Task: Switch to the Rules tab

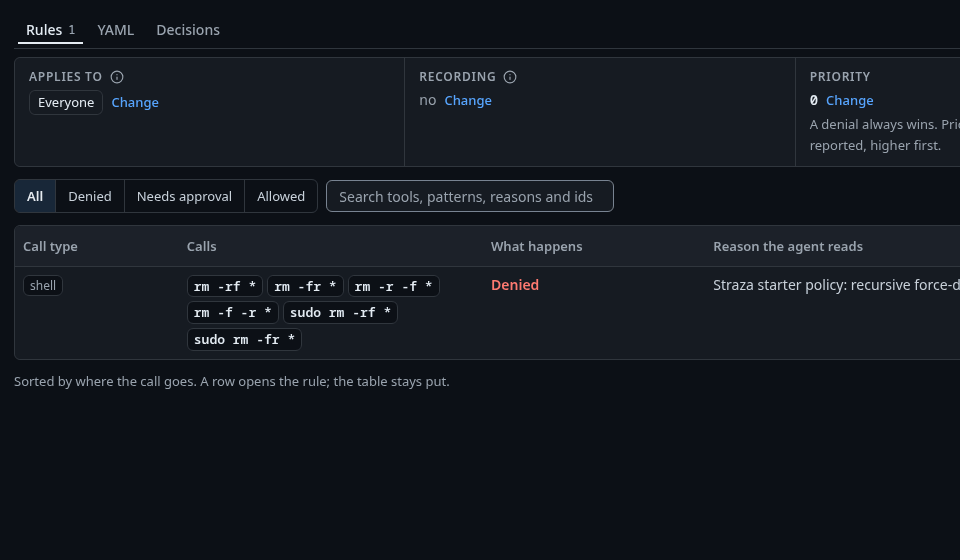Action: pyautogui.click(x=50, y=30)
